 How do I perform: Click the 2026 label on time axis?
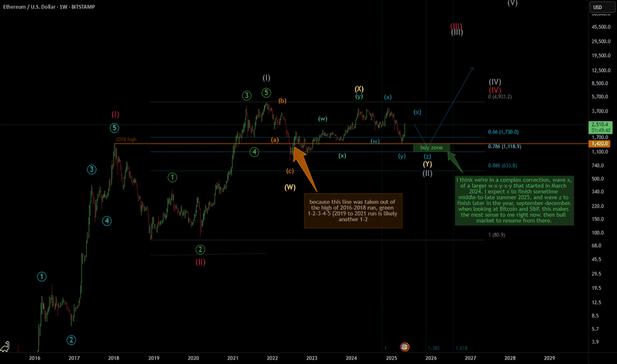point(431,358)
